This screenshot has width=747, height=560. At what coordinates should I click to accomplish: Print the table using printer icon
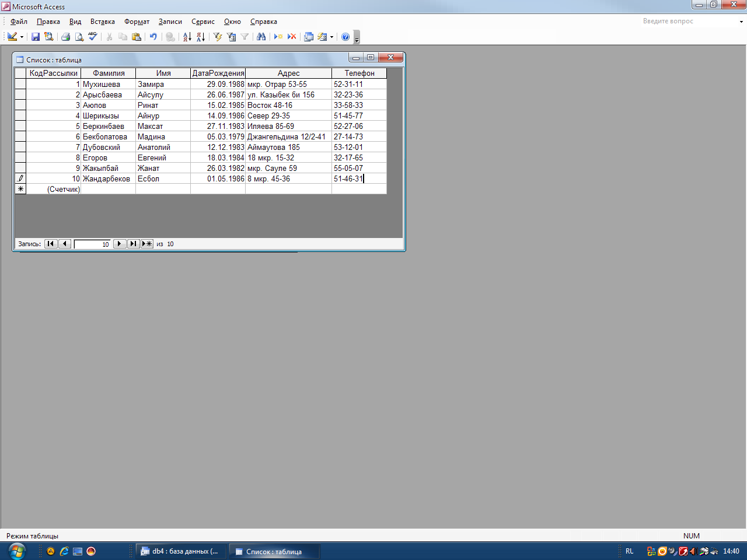tap(65, 37)
